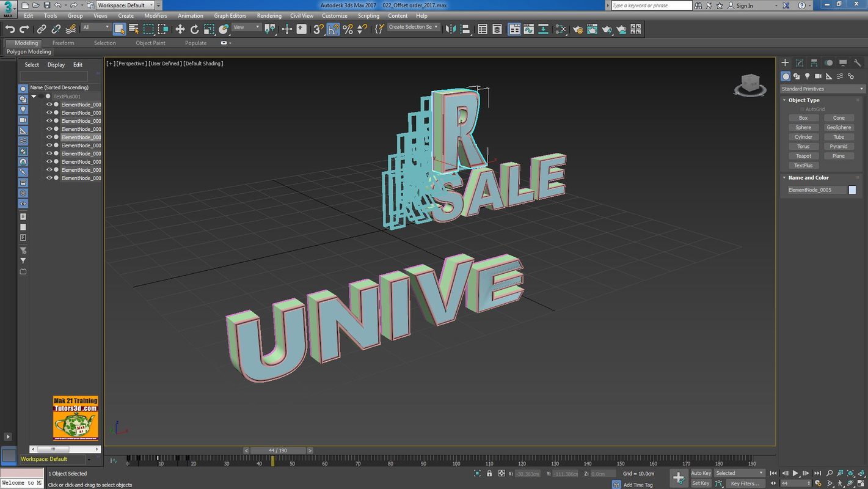Open the Modify panel tab icon
This screenshot has height=489, width=868.
point(800,63)
